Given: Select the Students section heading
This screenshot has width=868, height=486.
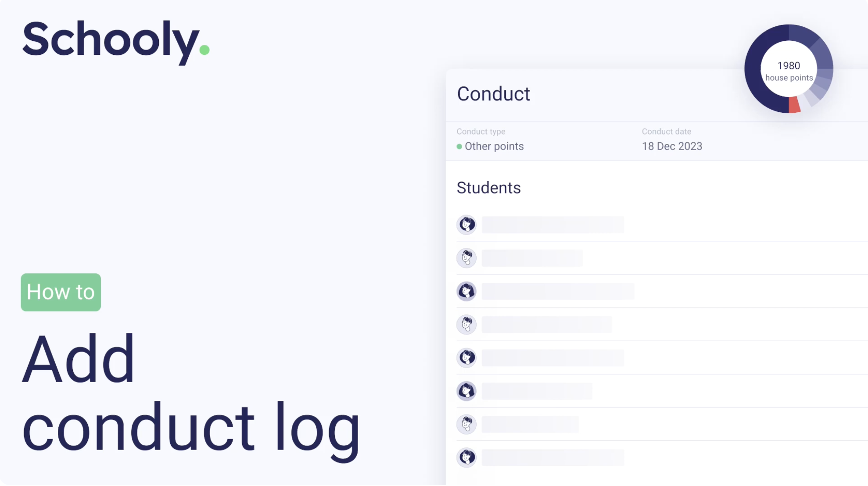Looking at the screenshot, I should point(488,188).
